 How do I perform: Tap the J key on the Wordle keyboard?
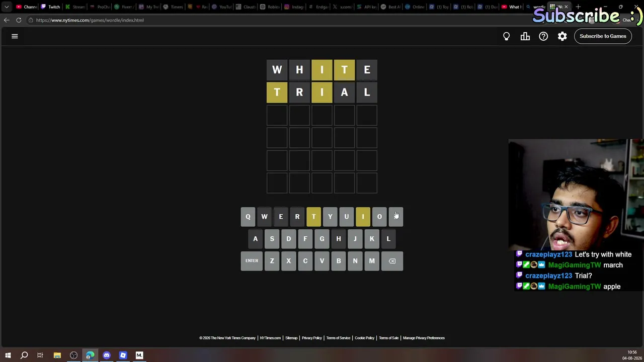[x=355, y=239]
